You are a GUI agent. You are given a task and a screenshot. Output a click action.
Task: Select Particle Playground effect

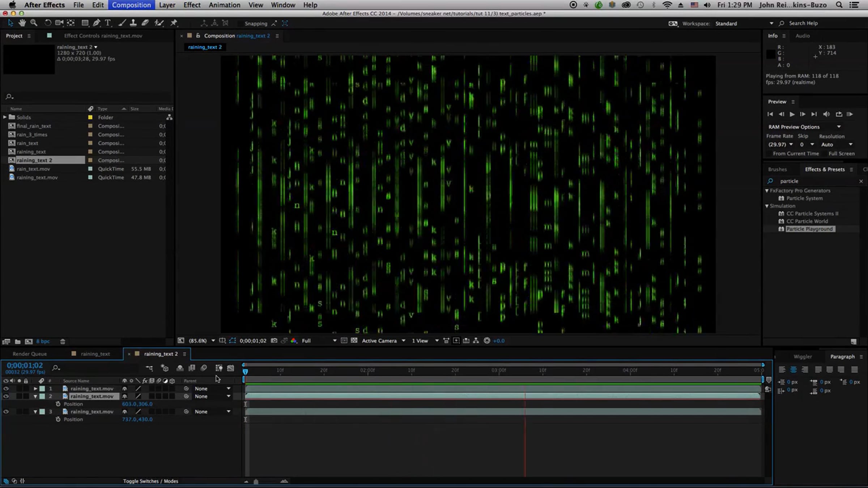click(x=809, y=229)
